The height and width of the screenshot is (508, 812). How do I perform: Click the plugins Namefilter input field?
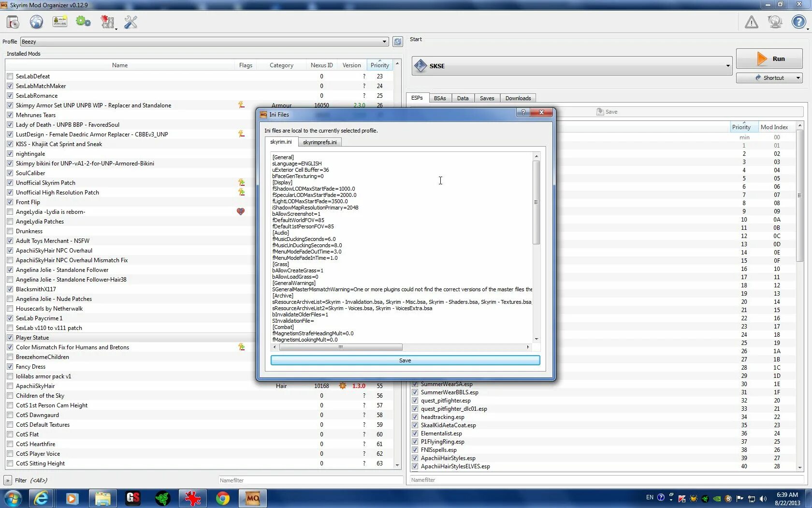[x=606, y=480]
